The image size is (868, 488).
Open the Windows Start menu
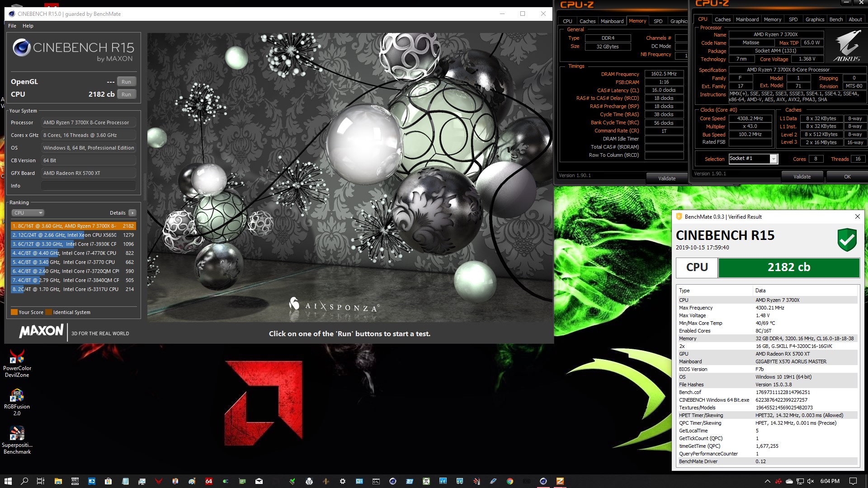[8, 481]
